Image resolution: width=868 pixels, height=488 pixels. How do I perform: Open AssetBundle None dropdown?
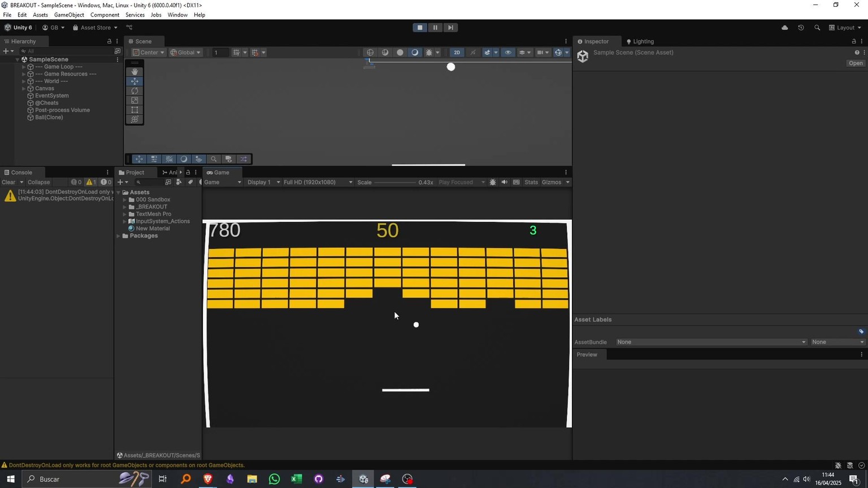[x=711, y=342]
